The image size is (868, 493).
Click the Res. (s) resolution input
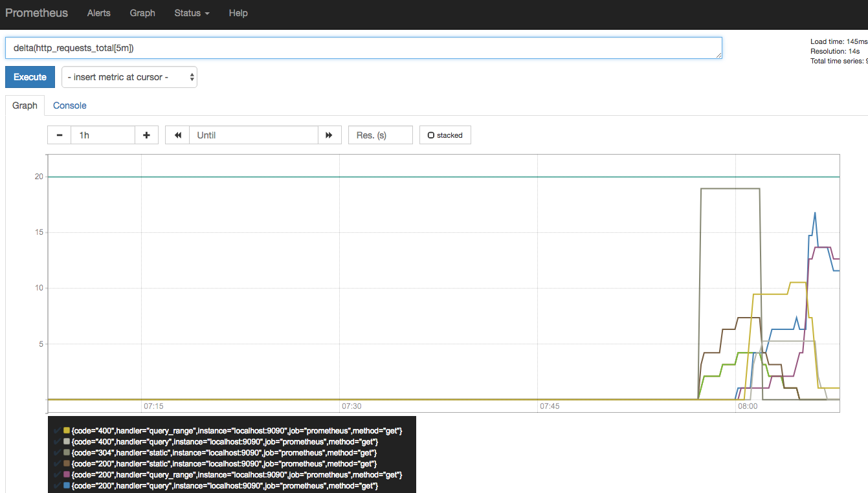click(380, 135)
